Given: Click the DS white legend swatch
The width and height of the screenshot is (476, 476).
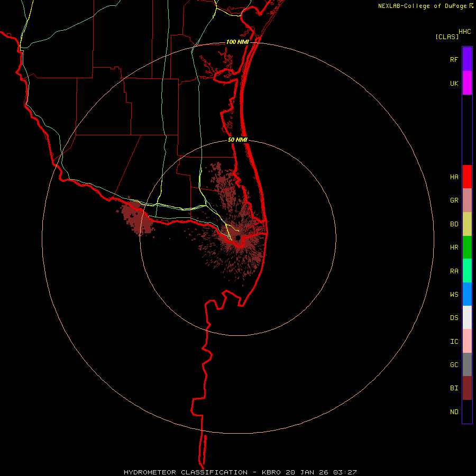Looking at the screenshot, I should (467, 317).
